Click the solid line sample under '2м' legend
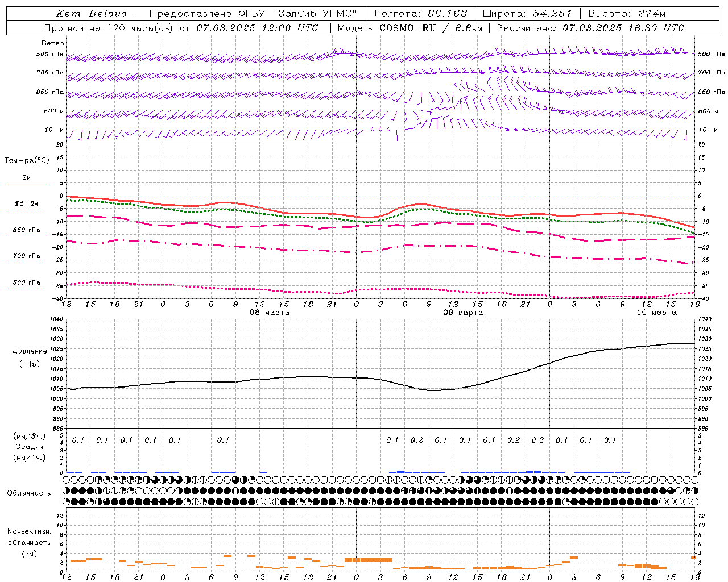The image size is (728, 582). [x=26, y=184]
